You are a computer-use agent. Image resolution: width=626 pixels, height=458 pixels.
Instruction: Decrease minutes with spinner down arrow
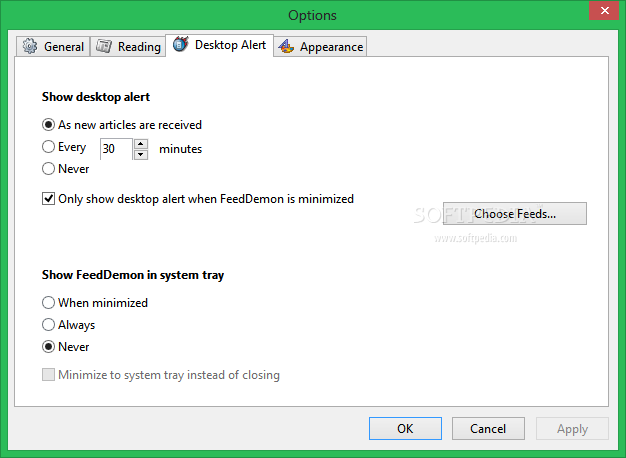pyautogui.click(x=141, y=154)
